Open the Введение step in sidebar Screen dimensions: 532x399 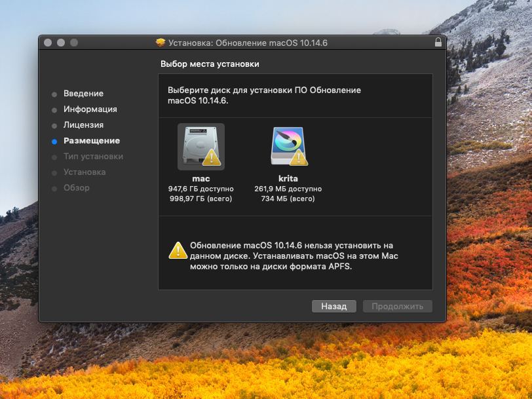point(83,93)
